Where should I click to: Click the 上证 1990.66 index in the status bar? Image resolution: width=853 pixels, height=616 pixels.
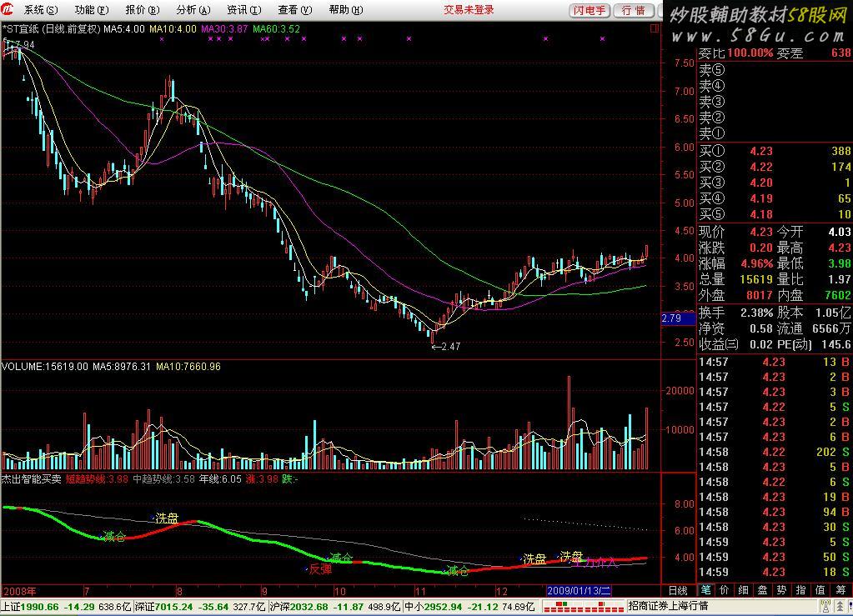(x=66, y=606)
